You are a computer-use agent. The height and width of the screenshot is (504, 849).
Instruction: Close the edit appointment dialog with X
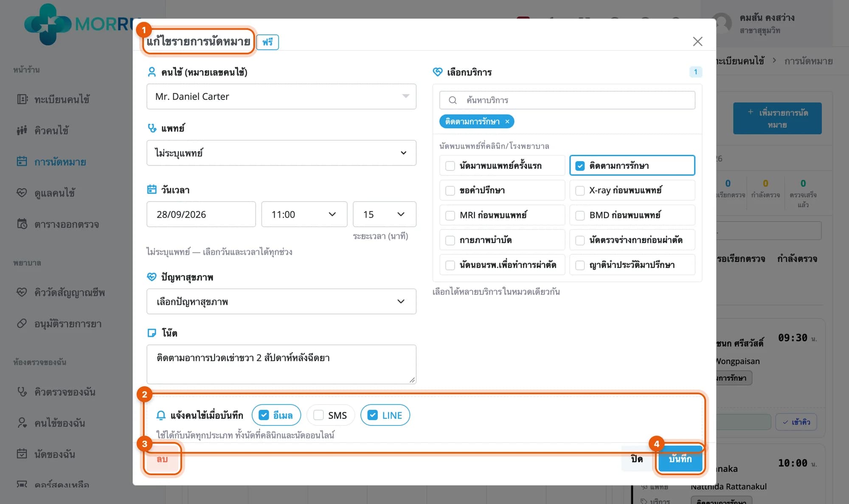[697, 42]
